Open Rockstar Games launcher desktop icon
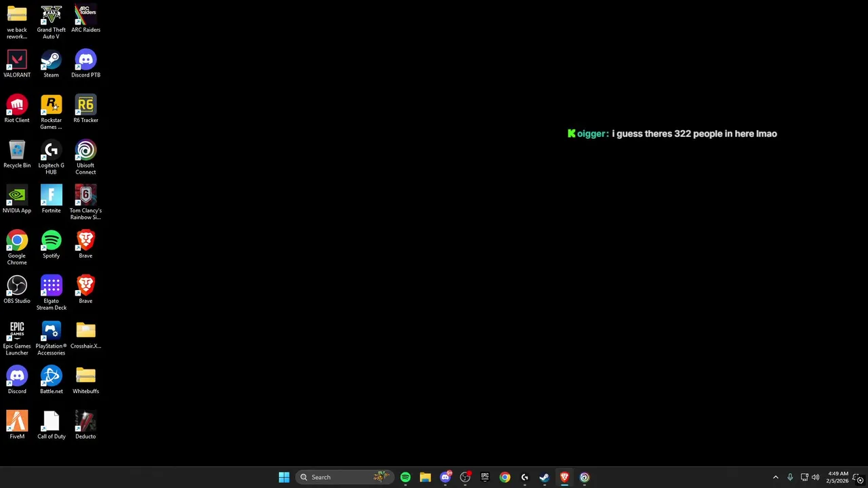The width and height of the screenshot is (868, 488). coord(51,113)
